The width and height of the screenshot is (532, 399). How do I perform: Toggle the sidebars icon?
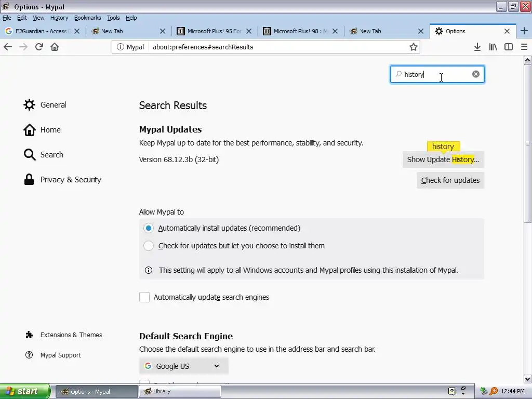[x=509, y=47]
